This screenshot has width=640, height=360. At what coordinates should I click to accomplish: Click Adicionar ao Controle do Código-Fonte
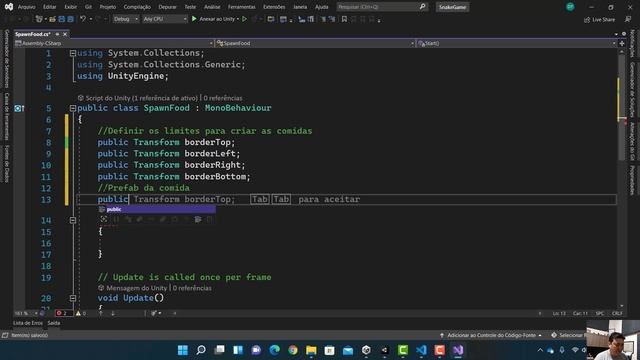(491, 336)
